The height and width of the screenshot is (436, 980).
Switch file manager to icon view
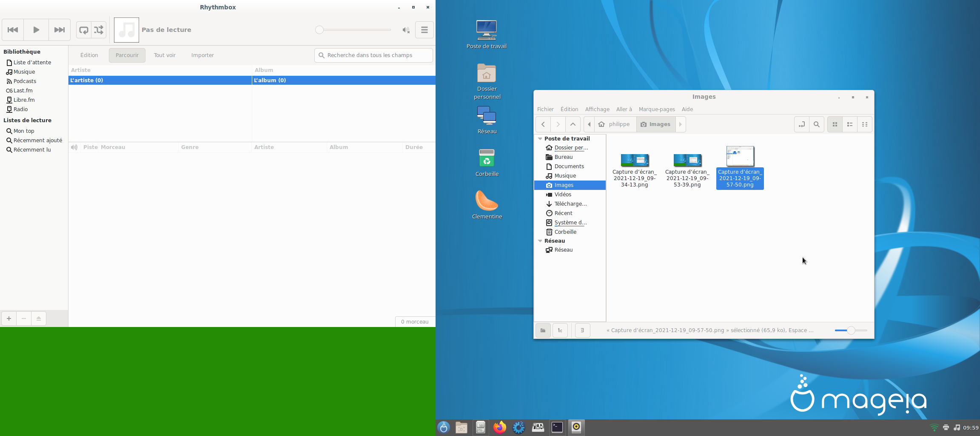[x=835, y=124]
